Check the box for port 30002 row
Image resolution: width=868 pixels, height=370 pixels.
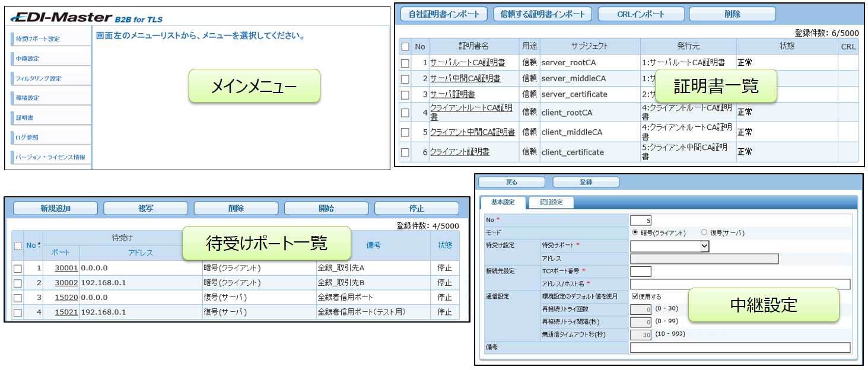(18, 283)
